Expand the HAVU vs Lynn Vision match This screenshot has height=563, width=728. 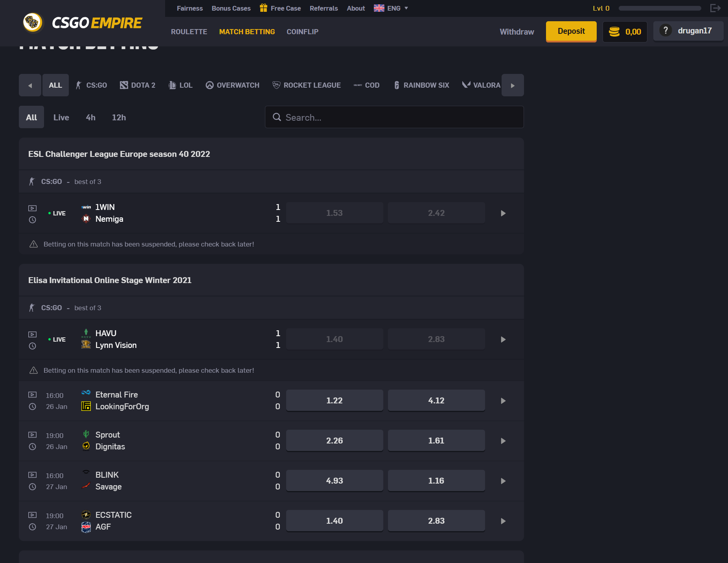pos(503,339)
